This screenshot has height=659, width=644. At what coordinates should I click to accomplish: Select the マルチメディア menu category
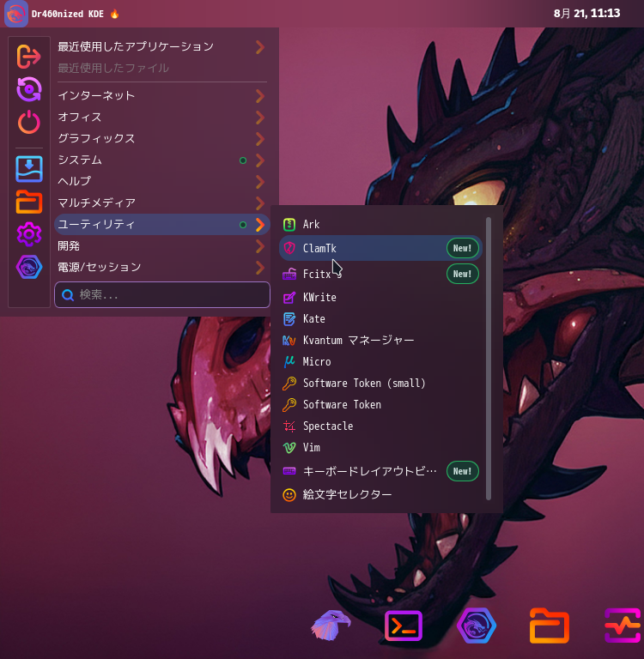162,203
